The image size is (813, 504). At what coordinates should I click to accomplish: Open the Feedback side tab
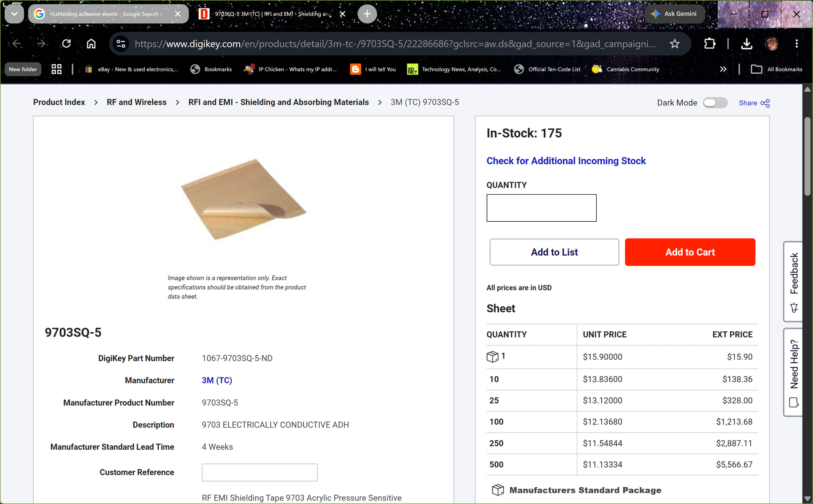(793, 281)
